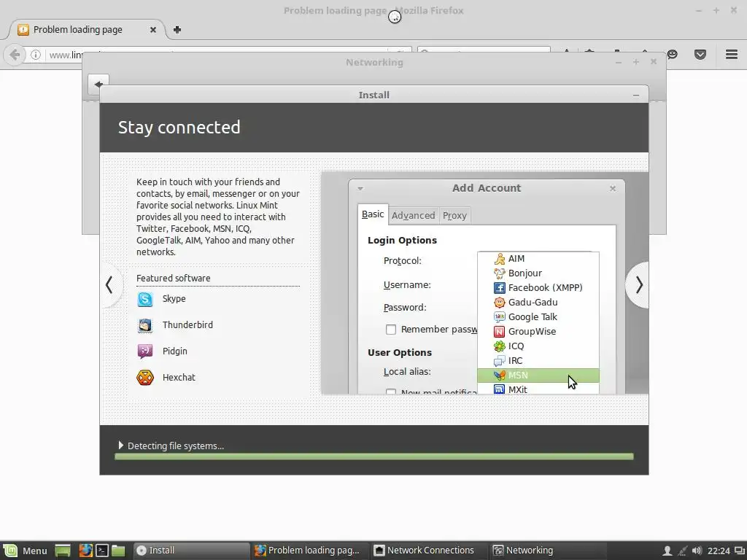
Task: Close the Problem loading page tab
Action: point(153,29)
